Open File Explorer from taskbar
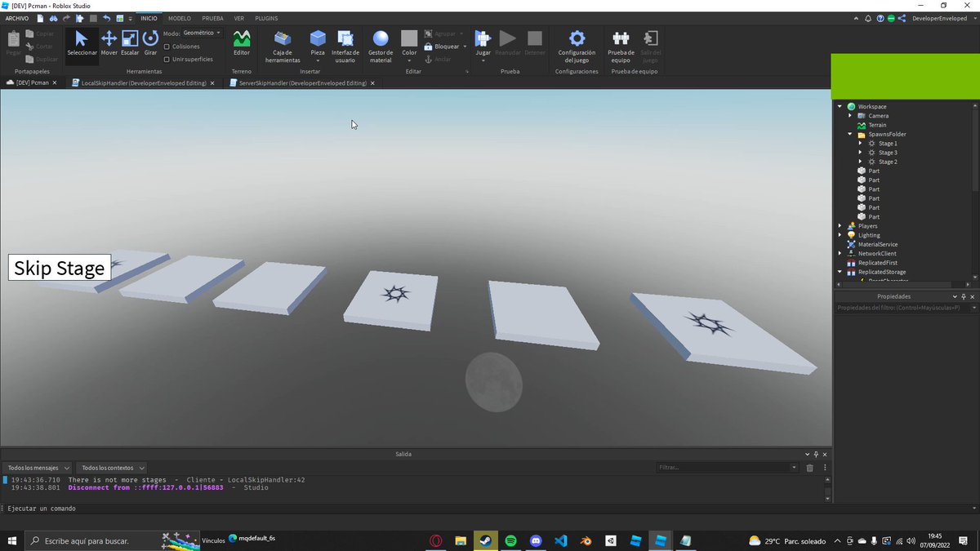Screen dimensions: 980x551 click(x=461, y=540)
